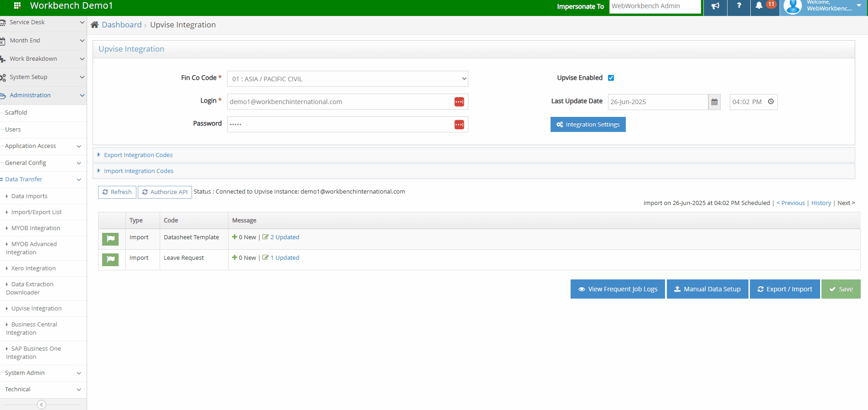Image resolution: width=868 pixels, height=410 pixels.
Task: Open Import/Export List in the sidebar
Action: tap(36, 212)
